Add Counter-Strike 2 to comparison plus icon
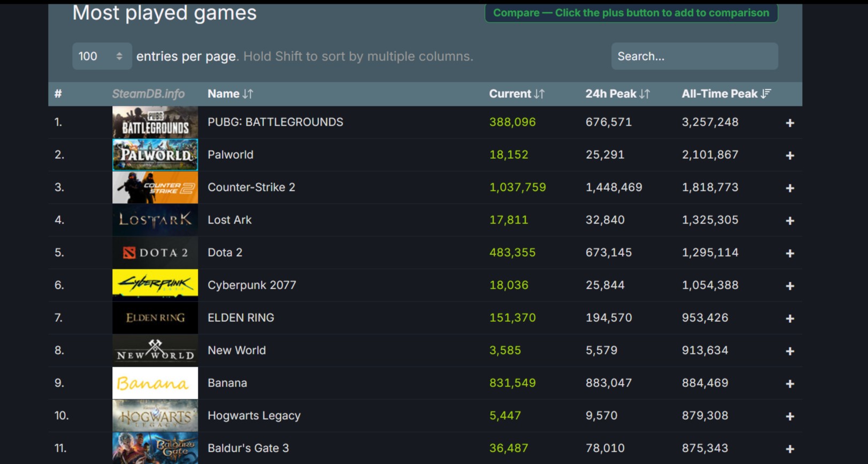Image resolution: width=868 pixels, height=464 pixels. [x=789, y=188]
